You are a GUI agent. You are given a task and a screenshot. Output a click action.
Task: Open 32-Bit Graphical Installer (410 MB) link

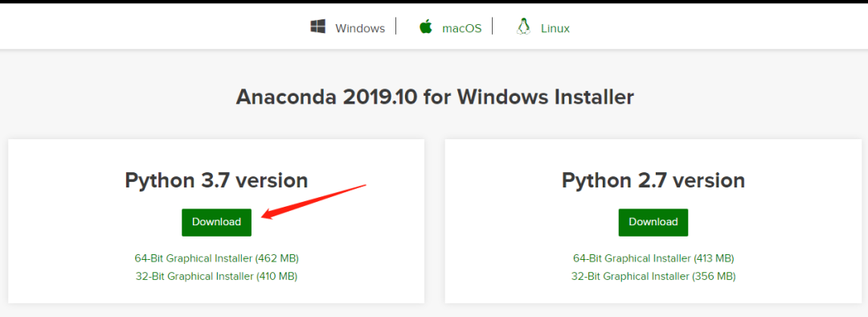click(216, 276)
